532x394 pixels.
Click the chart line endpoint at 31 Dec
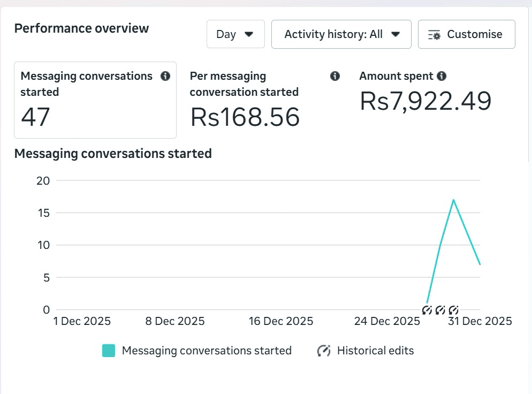click(x=480, y=264)
